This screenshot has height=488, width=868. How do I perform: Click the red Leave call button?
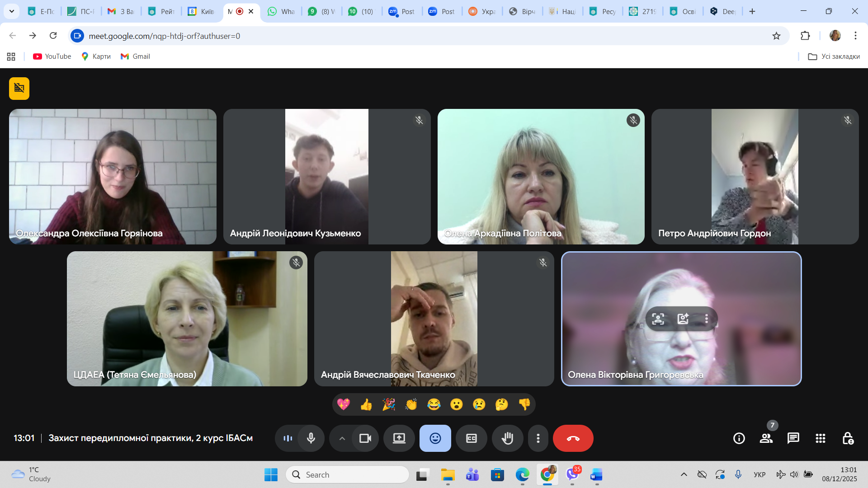click(x=573, y=438)
